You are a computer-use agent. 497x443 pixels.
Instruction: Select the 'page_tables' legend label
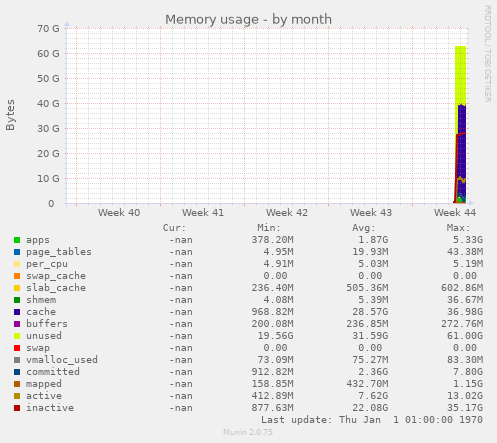pos(59,252)
